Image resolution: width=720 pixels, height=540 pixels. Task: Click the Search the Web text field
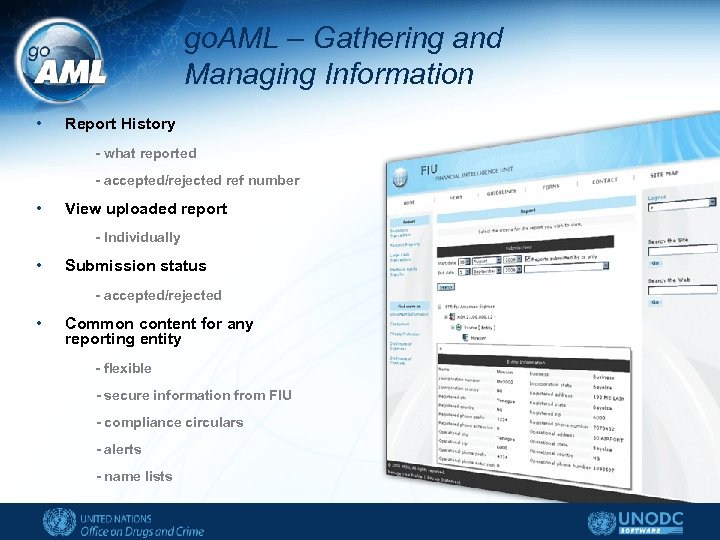(x=682, y=290)
